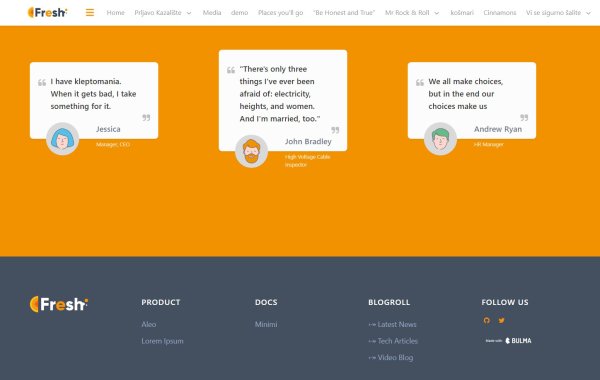Click the name Jessica in the testimonial
Screen dimensions: 600x380
click(x=108, y=129)
